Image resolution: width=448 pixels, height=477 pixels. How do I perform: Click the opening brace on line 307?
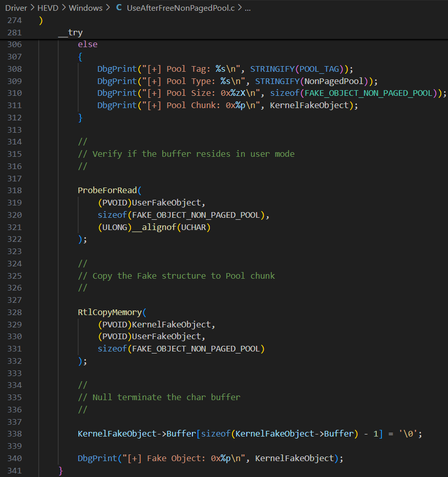pos(80,57)
